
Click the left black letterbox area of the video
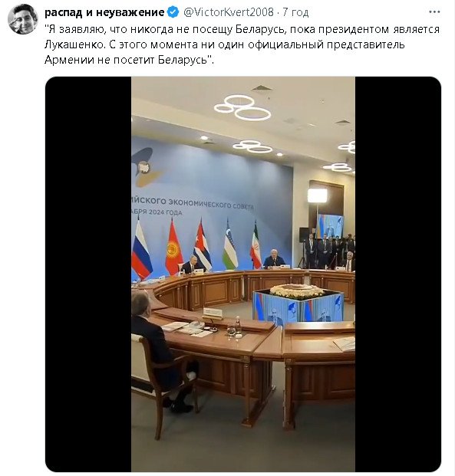88,274
